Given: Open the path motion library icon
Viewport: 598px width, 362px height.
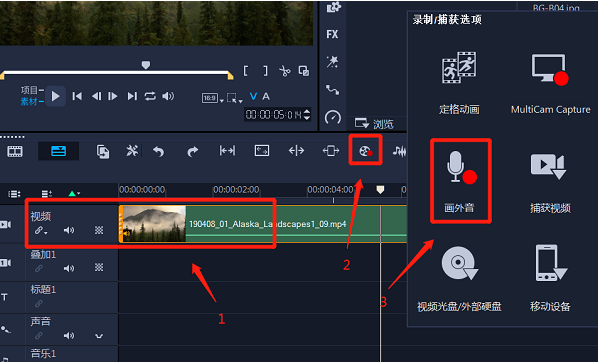Looking at the screenshot, I should pyautogui.click(x=332, y=90).
